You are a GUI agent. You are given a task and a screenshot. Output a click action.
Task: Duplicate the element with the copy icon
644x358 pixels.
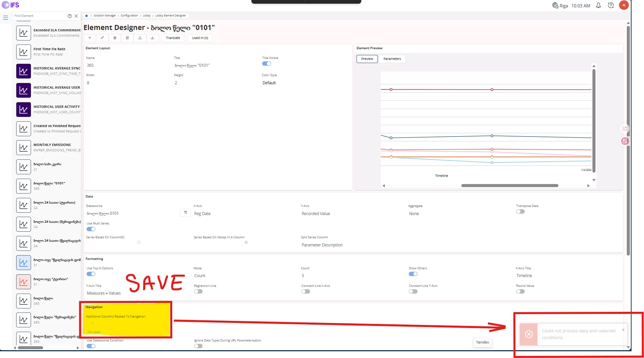[x=127, y=38]
